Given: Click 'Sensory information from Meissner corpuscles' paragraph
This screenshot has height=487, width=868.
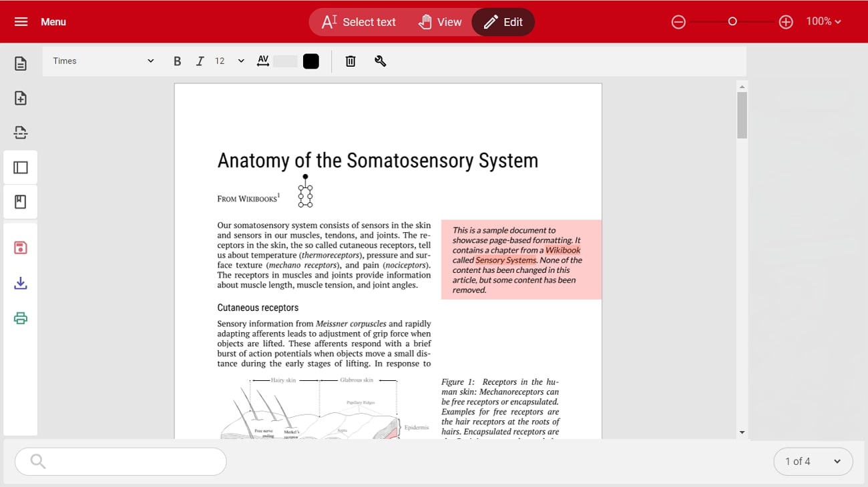Looking at the screenshot, I should pos(324,344).
